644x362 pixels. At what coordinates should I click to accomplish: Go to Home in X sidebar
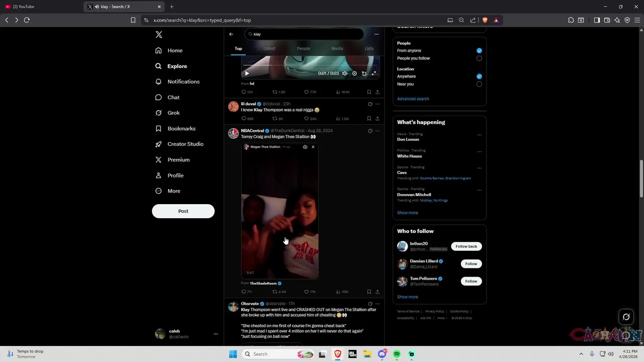[x=169, y=50]
